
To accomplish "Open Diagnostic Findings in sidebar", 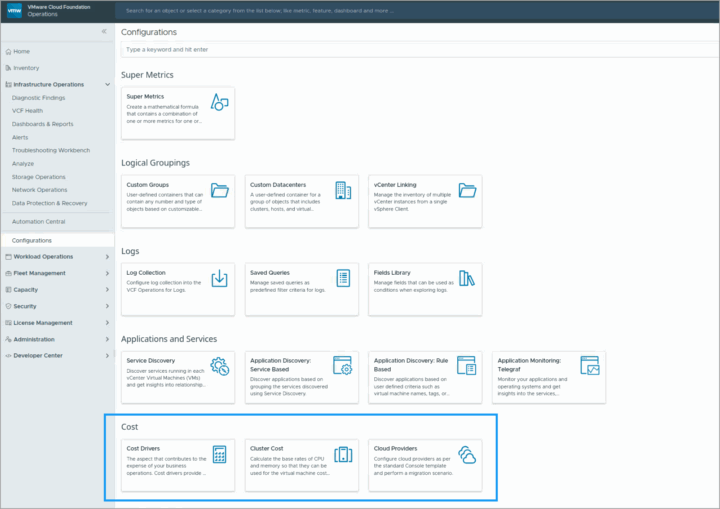I will 39,98.
